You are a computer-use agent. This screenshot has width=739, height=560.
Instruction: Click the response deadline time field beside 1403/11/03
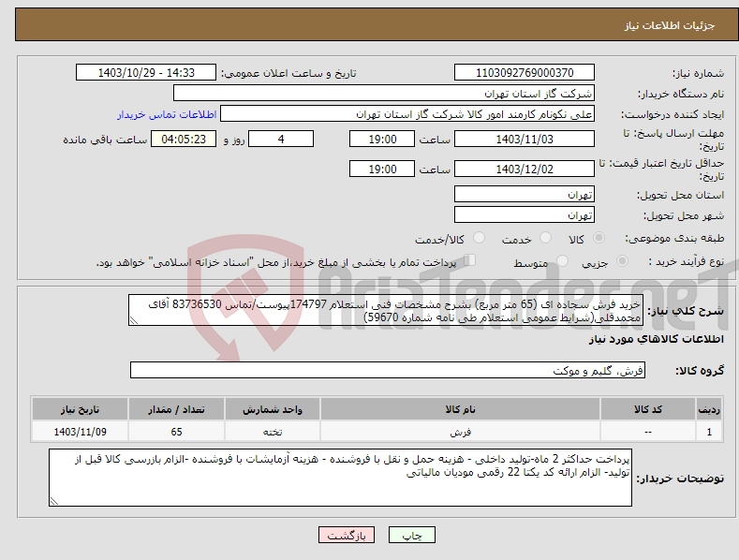click(382, 139)
